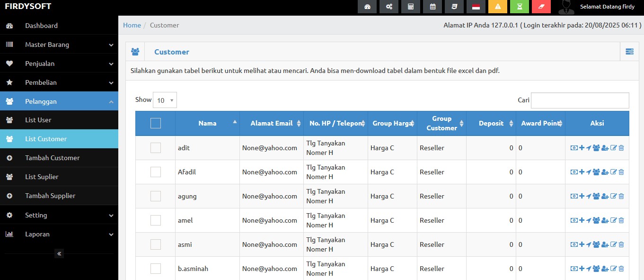Expand the Master Barang sidebar menu
The image size is (644, 280).
click(59, 45)
